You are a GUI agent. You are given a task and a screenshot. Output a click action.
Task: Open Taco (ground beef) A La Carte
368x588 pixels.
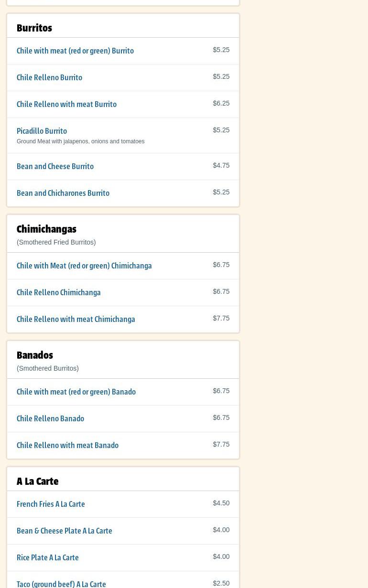coord(61,584)
